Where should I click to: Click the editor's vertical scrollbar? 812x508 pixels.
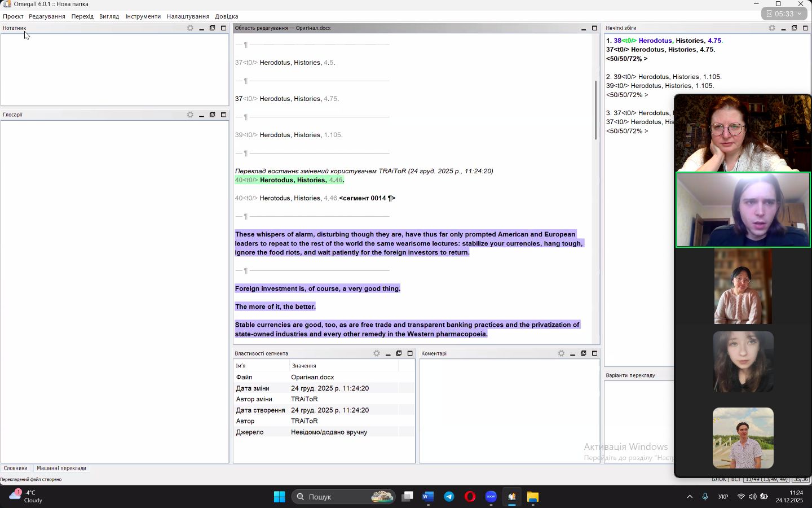596,110
